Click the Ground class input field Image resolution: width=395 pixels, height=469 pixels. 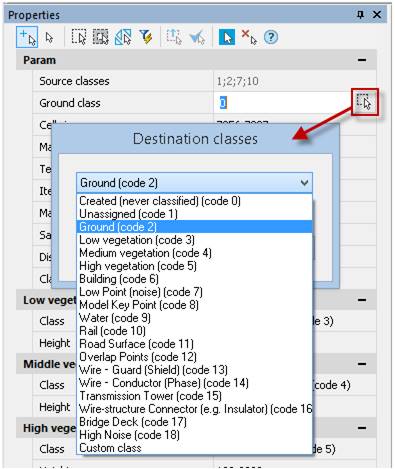coord(283,103)
